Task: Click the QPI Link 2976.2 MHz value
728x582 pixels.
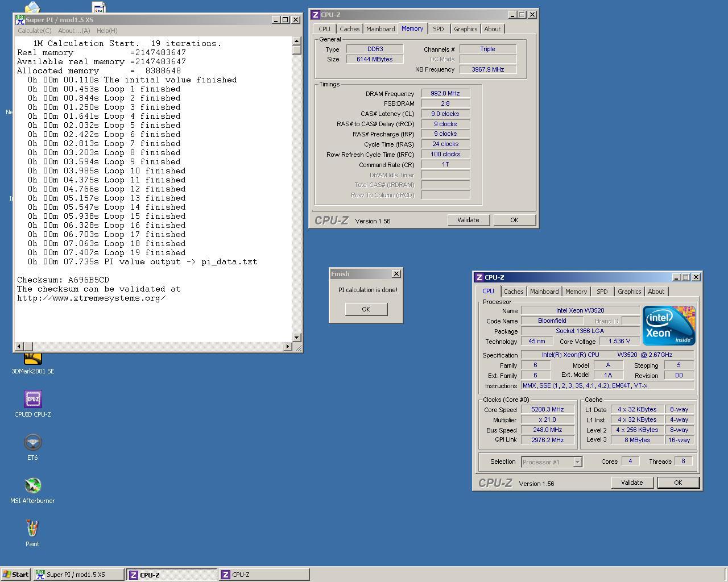Action: click(x=548, y=440)
